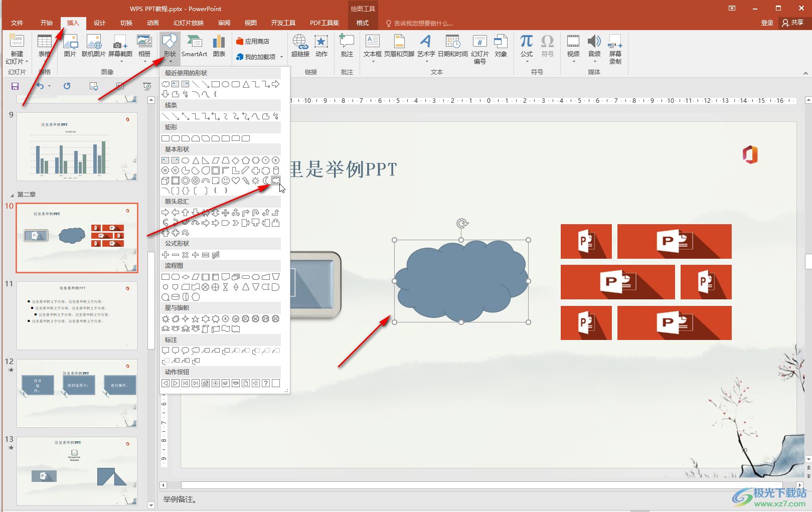Select the home action button shape

point(206,383)
